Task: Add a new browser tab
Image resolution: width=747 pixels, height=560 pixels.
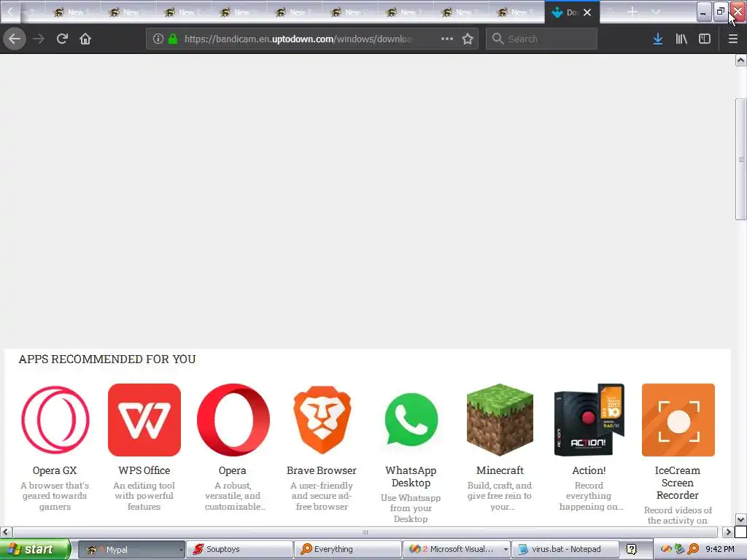Action: click(x=632, y=12)
